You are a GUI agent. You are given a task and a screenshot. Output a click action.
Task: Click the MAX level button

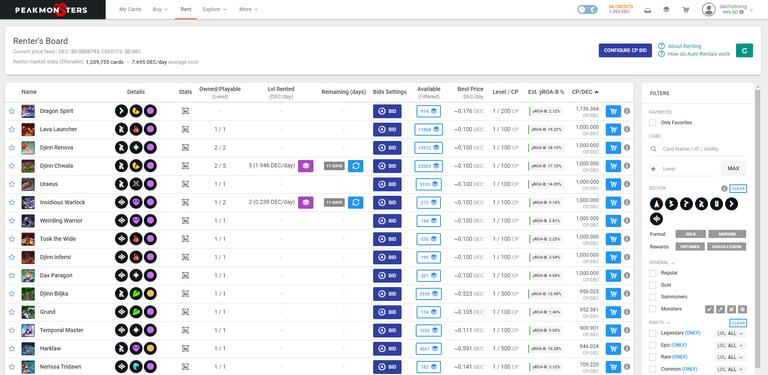point(733,168)
